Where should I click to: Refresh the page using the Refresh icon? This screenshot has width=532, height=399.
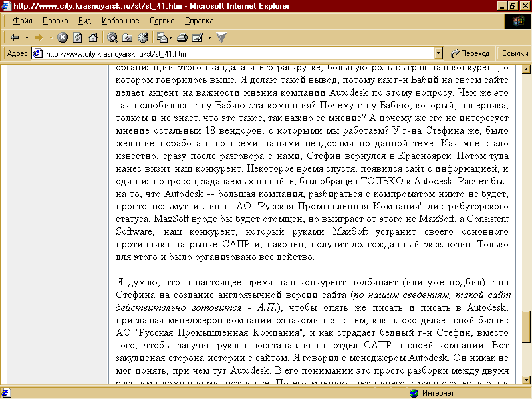click(x=78, y=37)
